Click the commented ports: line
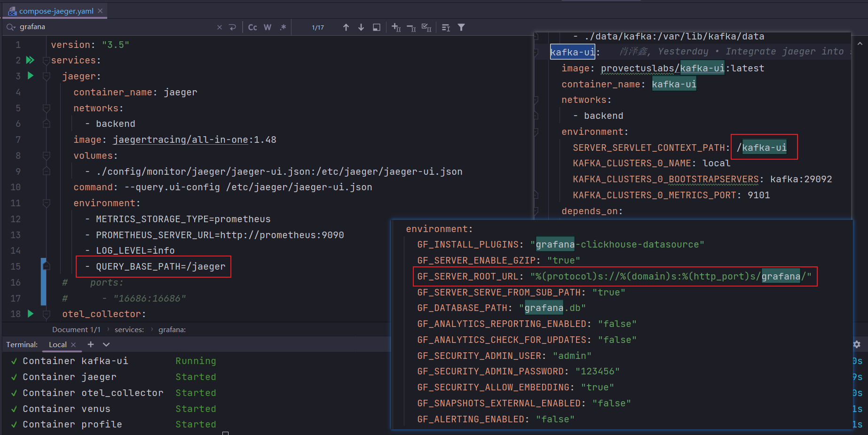 pos(93,282)
